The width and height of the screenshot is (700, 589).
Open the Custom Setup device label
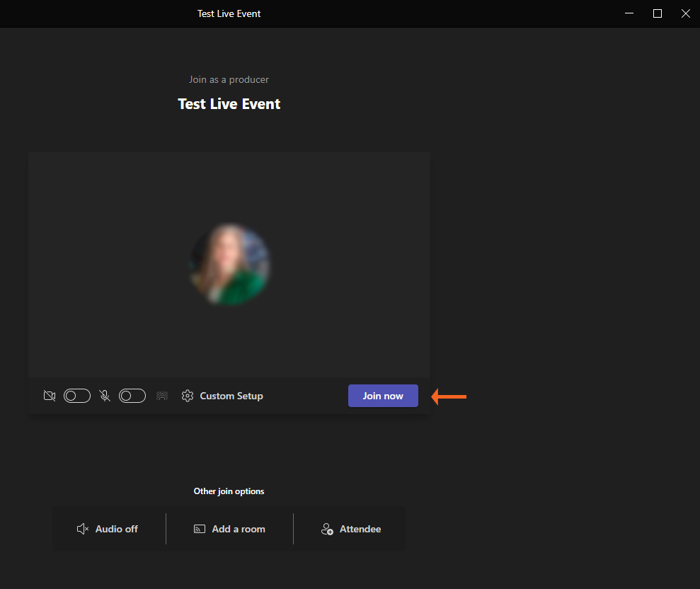click(x=231, y=396)
